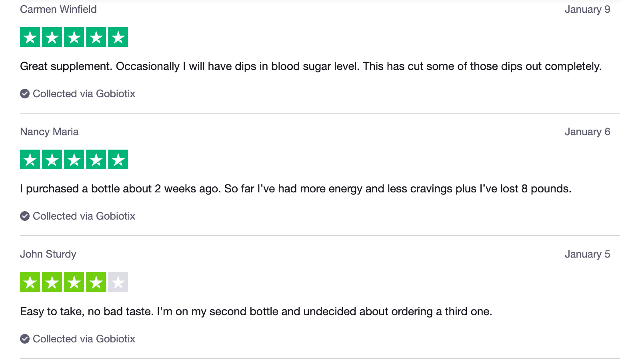Click the second star of Nancy Maria's rating
Viewport: 636px width, 364px height.
[x=52, y=160]
